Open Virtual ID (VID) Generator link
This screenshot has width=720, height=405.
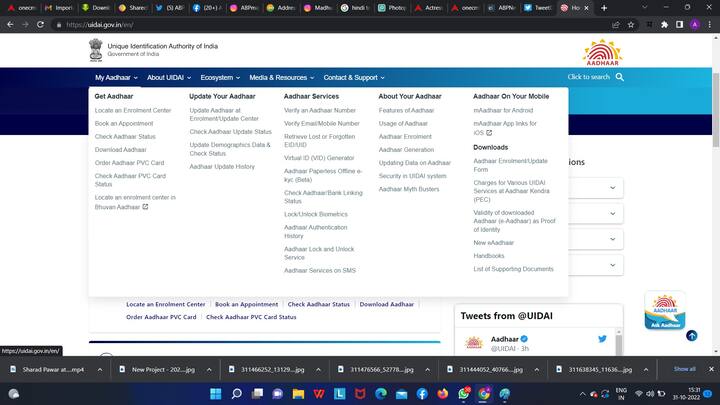coord(319,158)
